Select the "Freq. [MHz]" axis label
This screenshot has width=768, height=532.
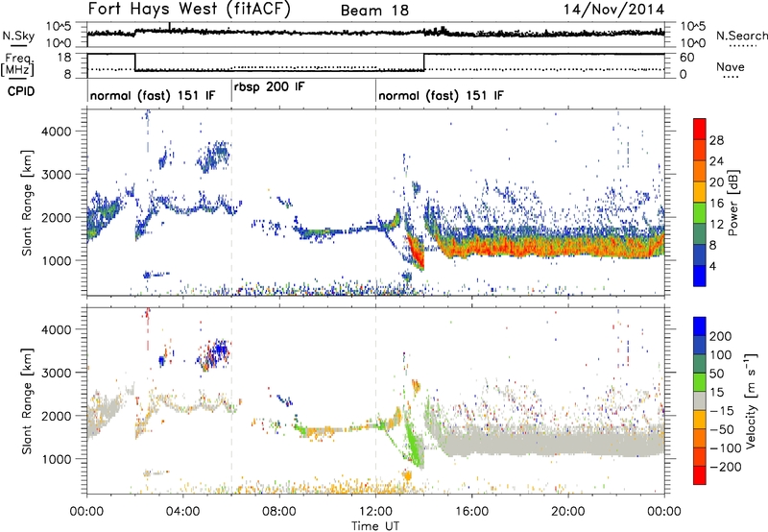(x=18, y=64)
